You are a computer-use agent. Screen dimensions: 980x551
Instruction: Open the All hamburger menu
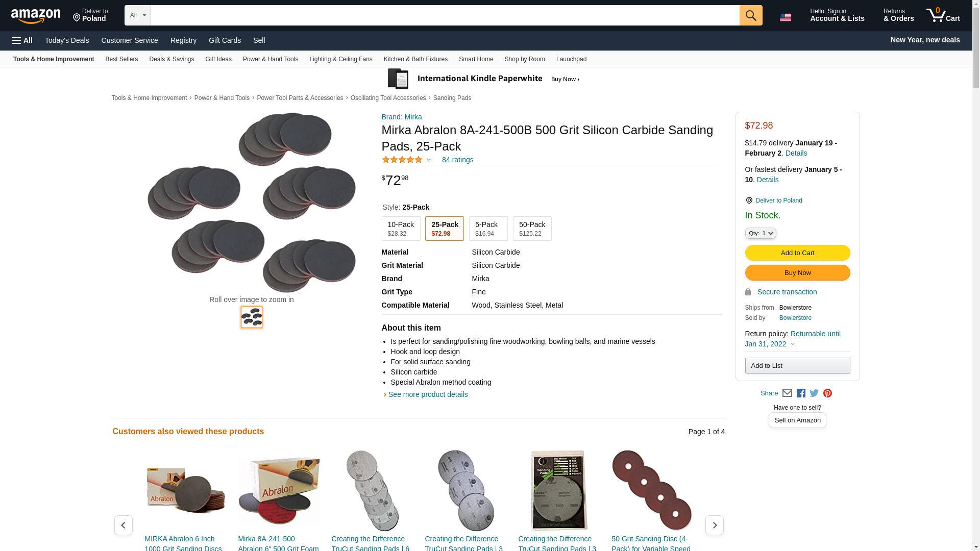click(22, 40)
